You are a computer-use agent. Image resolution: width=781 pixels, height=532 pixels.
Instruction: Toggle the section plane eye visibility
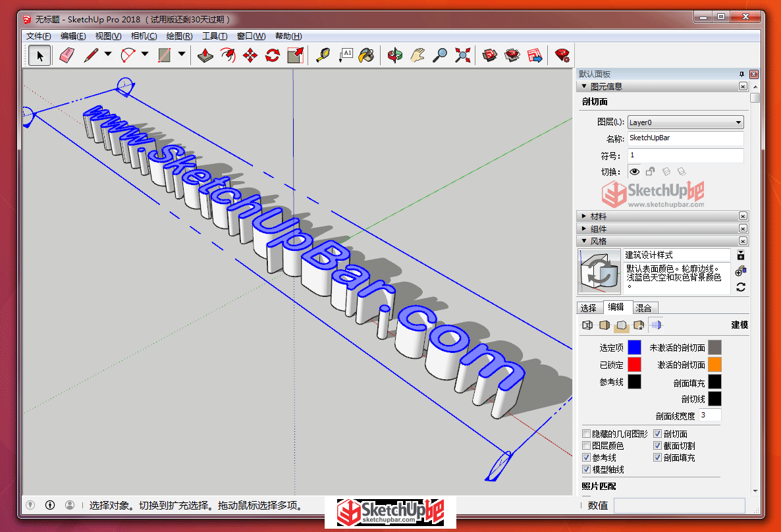tap(635, 172)
